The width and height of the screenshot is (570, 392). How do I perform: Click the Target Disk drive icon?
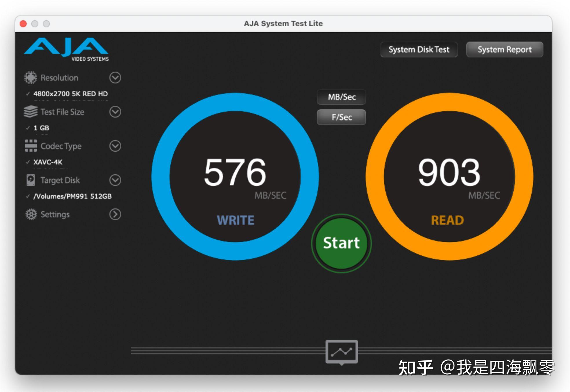point(30,180)
